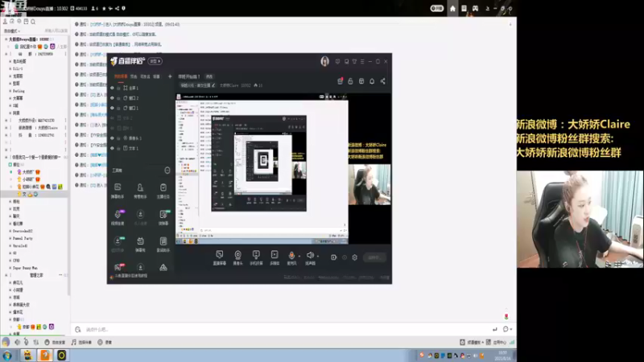Expand the Pummel Party channel node
Image resolution: width=644 pixels, height=362 pixels.
click(x=10, y=238)
